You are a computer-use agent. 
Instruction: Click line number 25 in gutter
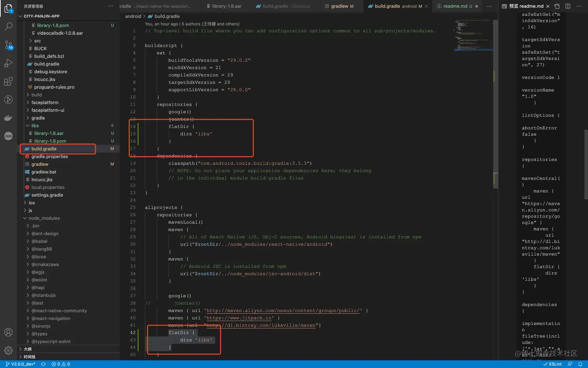click(133, 208)
